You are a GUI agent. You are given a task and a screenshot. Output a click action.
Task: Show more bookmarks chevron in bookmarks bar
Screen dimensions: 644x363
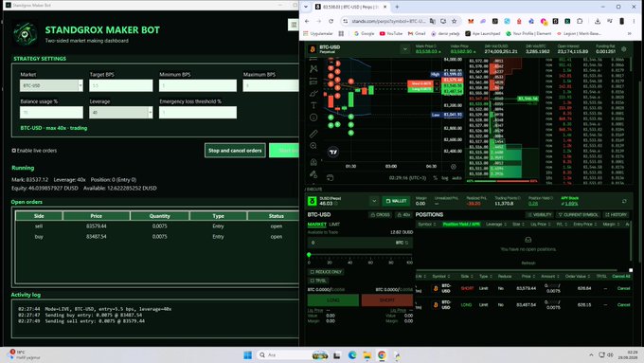pyautogui.click(x=629, y=33)
